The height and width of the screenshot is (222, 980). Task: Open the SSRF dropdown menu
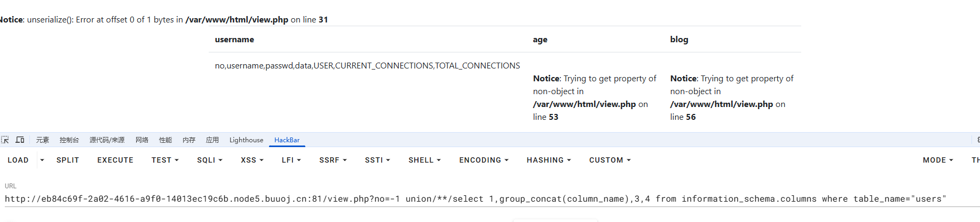tap(333, 160)
